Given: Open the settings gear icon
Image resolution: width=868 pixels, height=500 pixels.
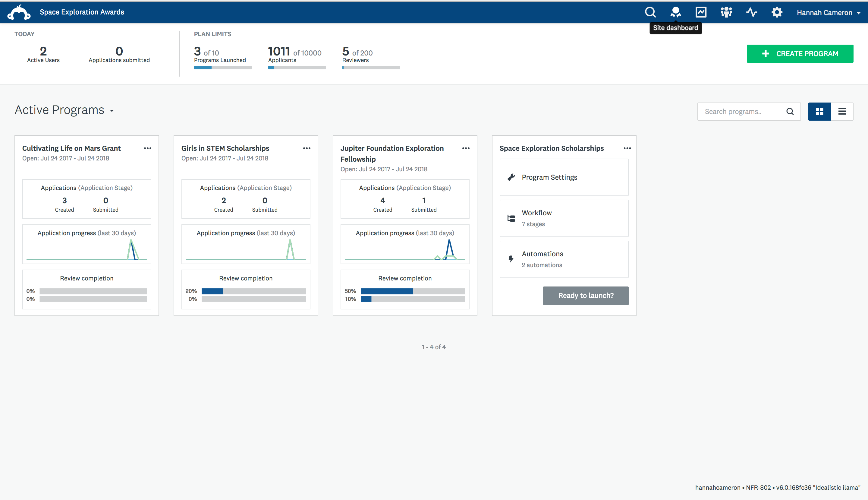Looking at the screenshot, I should pos(777,12).
